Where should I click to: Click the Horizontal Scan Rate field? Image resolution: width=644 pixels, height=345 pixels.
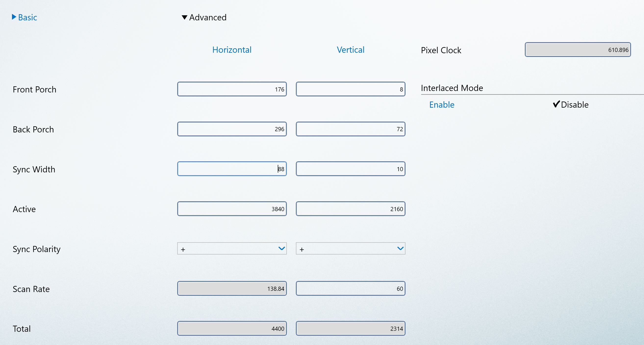pos(232,289)
